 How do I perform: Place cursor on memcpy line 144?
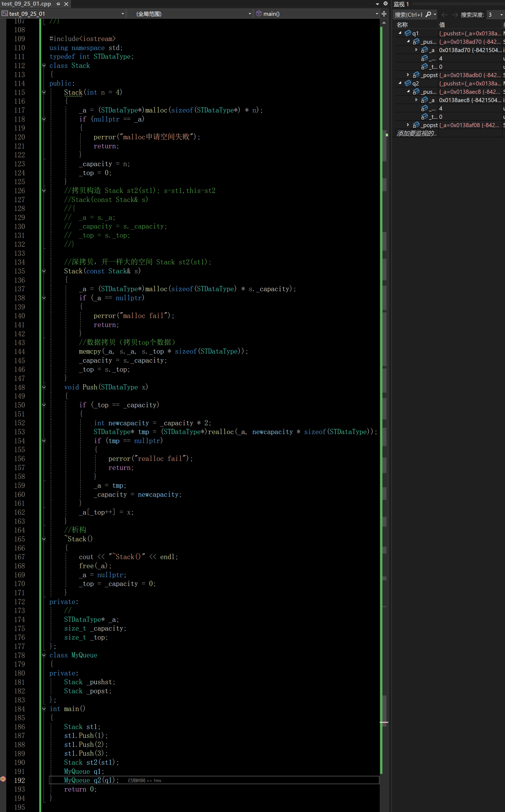click(x=163, y=351)
